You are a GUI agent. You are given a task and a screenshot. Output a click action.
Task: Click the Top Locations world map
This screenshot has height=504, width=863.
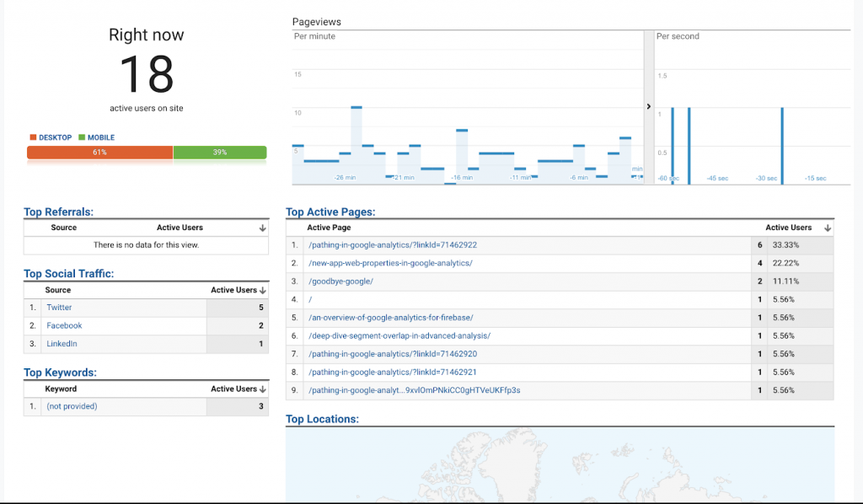(560, 465)
